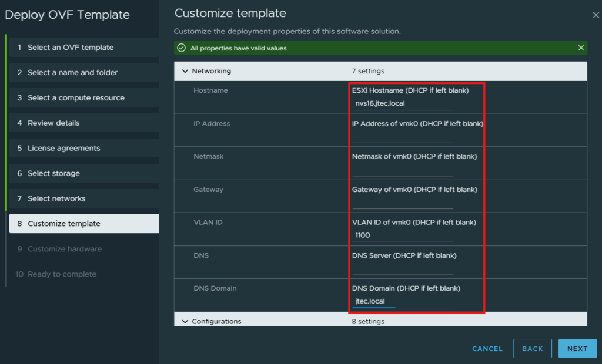Click the NEXT button

[577, 349]
